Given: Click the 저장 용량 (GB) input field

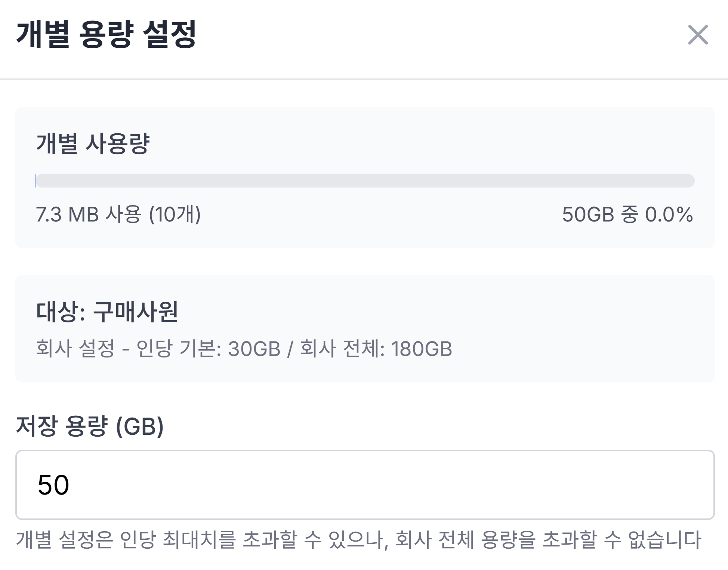Looking at the screenshot, I should (x=365, y=484).
